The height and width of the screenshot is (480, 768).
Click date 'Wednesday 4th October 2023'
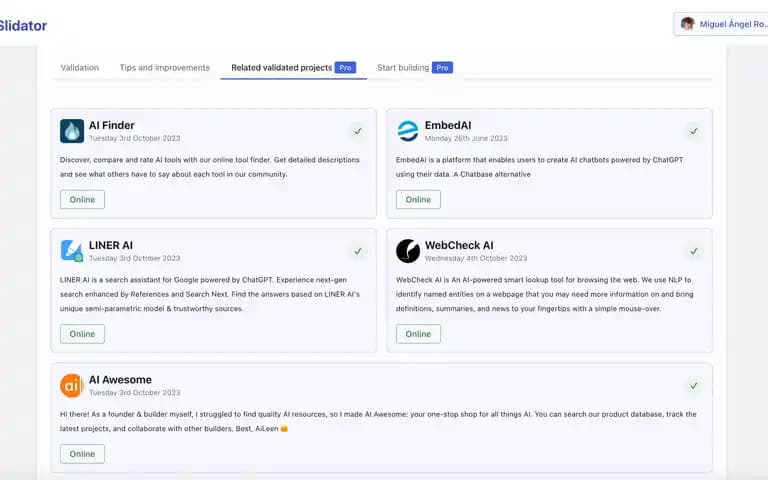pos(476,258)
